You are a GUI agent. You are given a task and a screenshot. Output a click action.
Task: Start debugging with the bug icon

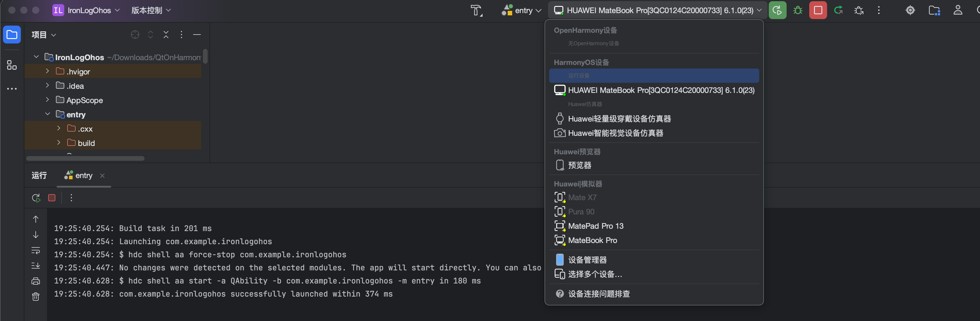798,10
